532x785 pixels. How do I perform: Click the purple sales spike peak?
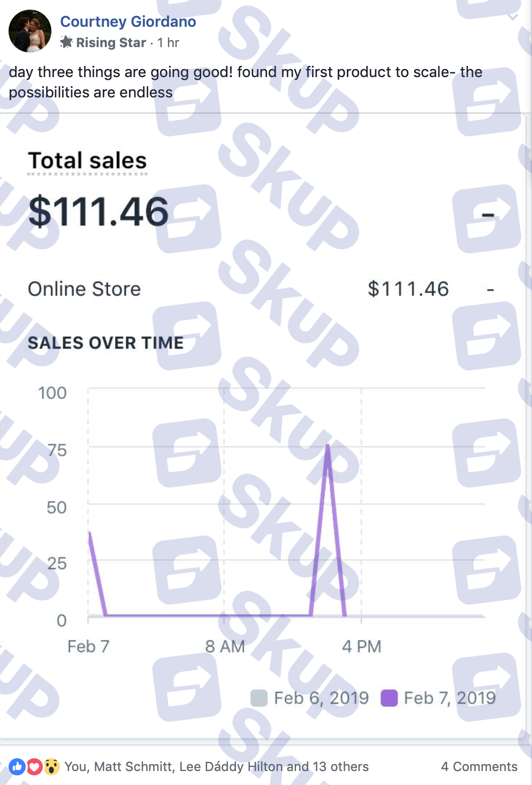coord(328,447)
